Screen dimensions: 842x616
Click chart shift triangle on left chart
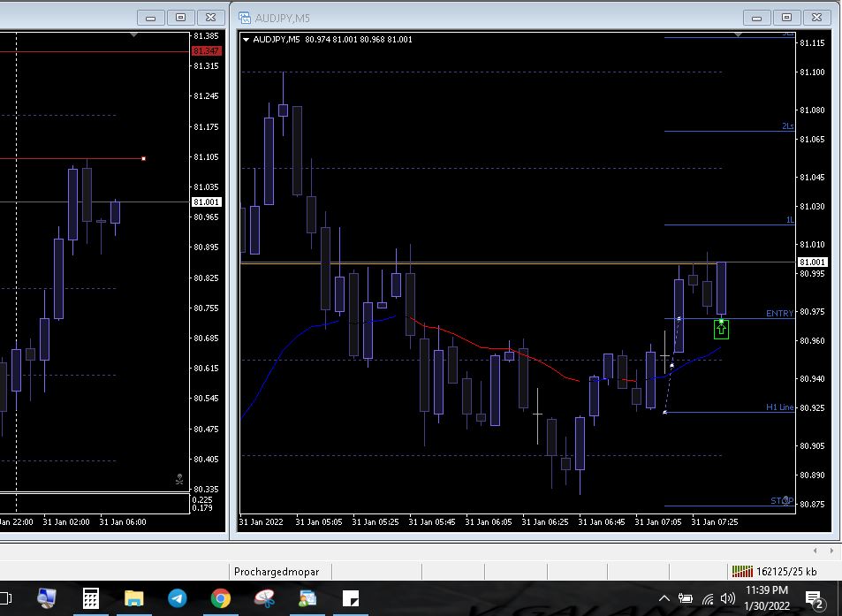[x=133, y=34]
